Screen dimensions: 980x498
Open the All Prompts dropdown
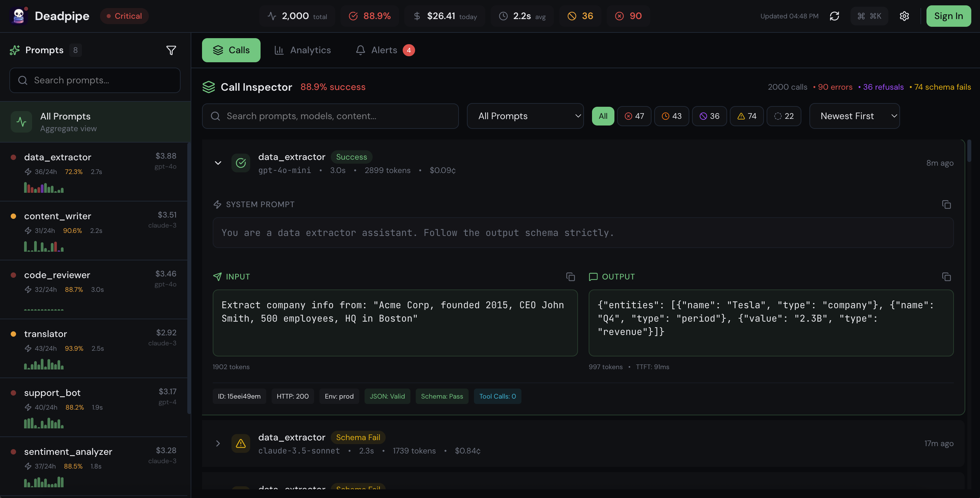tap(525, 116)
